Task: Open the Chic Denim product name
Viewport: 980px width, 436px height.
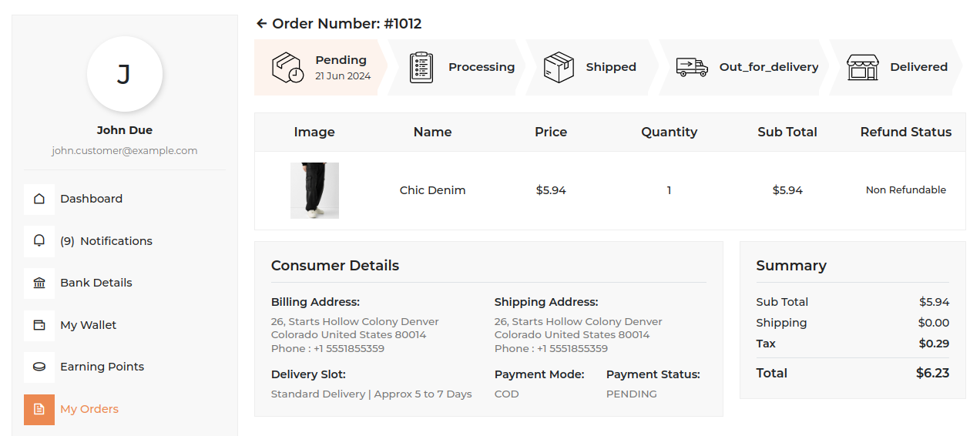Action: coord(432,190)
